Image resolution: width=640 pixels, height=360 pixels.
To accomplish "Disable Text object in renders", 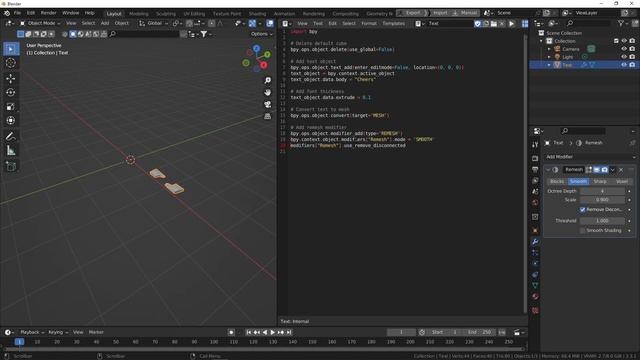I will [632, 65].
